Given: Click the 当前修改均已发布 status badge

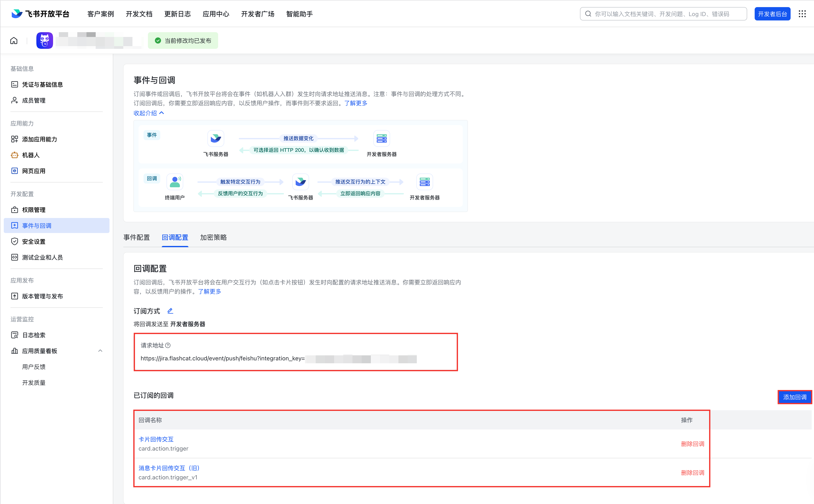Looking at the screenshot, I should [x=183, y=41].
